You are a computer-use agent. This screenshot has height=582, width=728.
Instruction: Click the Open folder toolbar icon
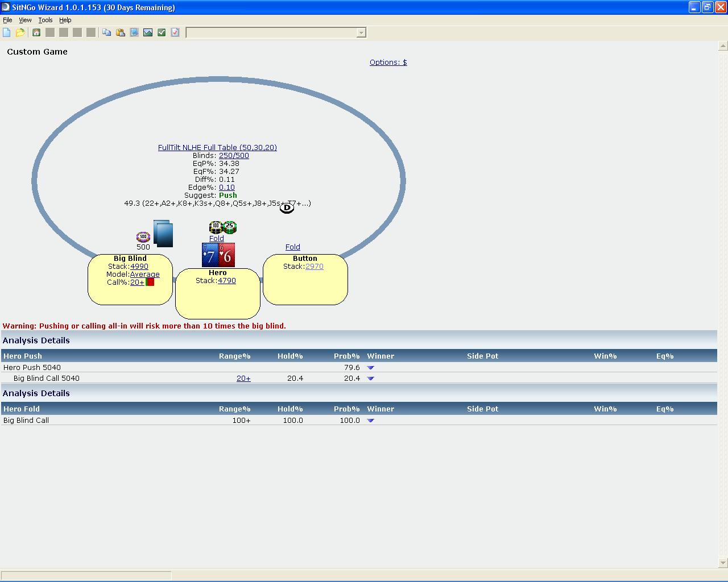click(x=20, y=32)
